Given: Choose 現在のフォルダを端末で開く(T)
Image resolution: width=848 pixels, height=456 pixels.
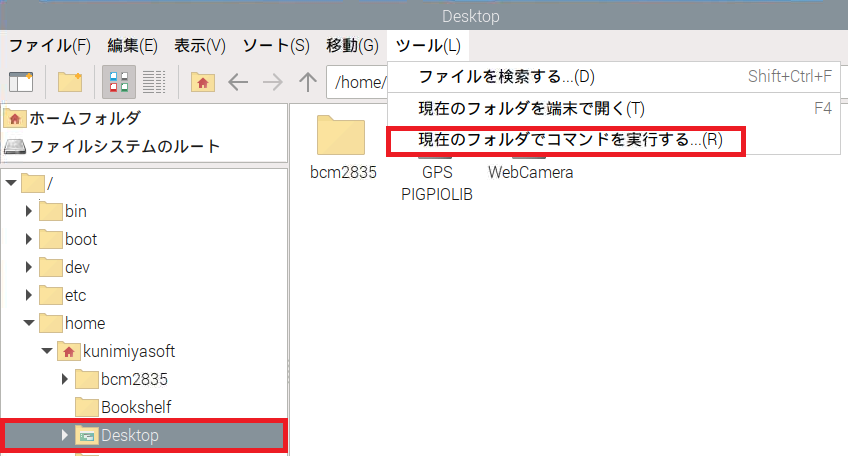Looking at the screenshot, I should tap(614, 109).
